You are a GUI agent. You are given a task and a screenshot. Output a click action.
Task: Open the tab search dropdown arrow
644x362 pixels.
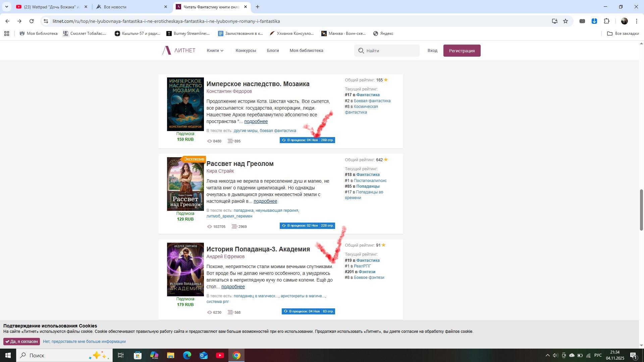pyautogui.click(x=6, y=7)
